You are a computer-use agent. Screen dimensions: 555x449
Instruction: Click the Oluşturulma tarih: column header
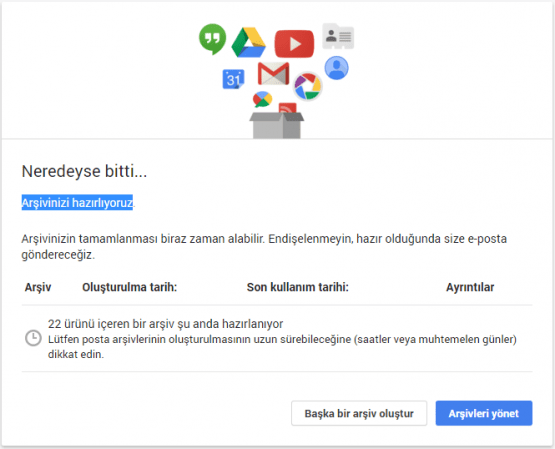(x=130, y=287)
